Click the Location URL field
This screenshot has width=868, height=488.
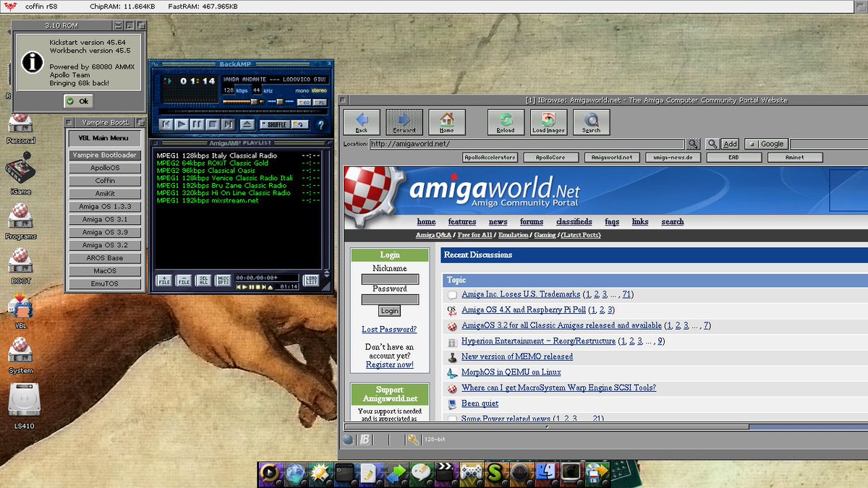click(527, 144)
